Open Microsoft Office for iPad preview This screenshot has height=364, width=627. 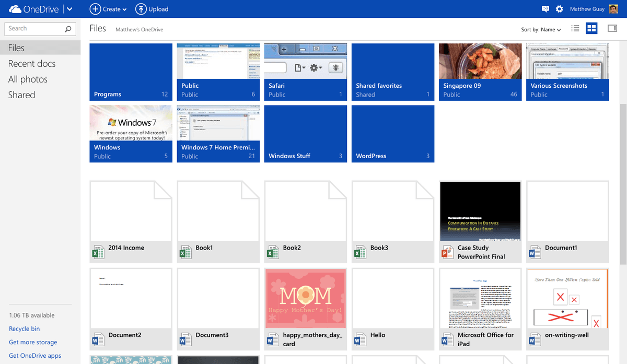480,299
